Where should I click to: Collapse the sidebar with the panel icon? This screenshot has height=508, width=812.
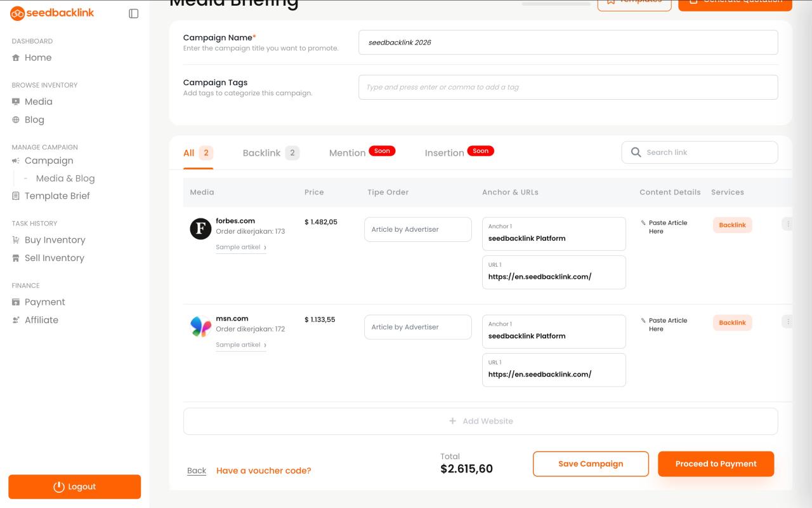[133, 13]
